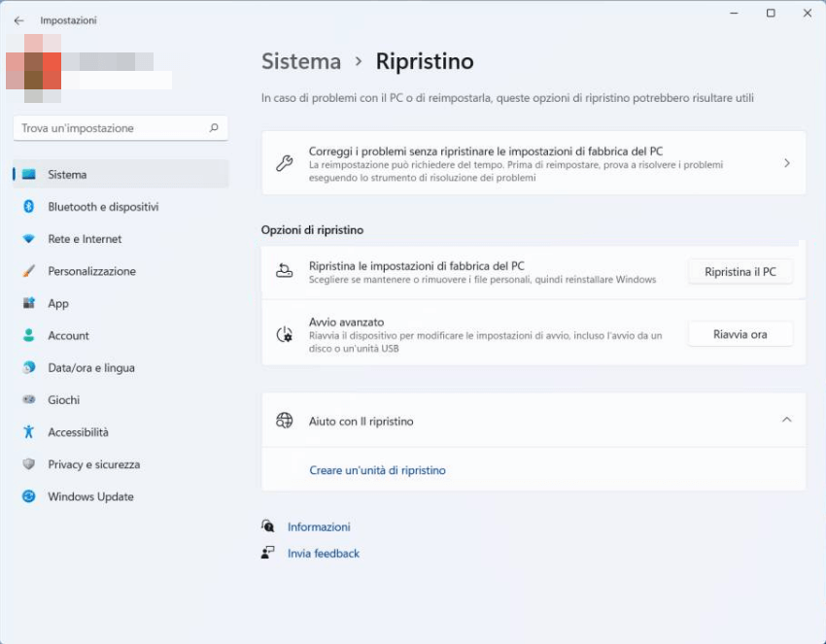Screen dimensions: 826x644
Task: Click the search magnifier icon
Action: [214, 128]
